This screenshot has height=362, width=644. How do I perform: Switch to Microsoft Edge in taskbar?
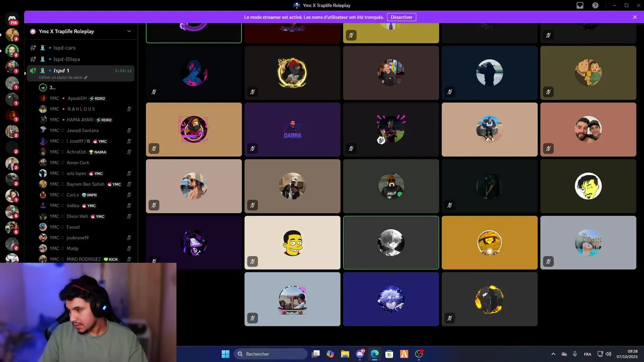374,354
